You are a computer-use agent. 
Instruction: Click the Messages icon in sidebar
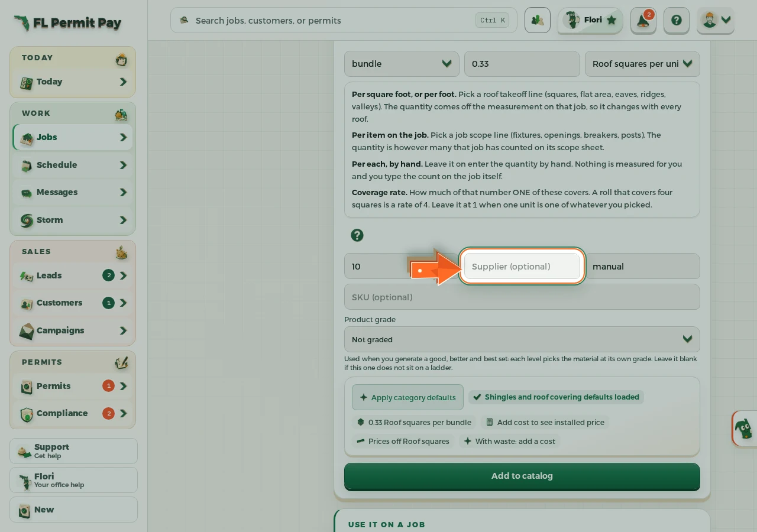tap(27, 193)
